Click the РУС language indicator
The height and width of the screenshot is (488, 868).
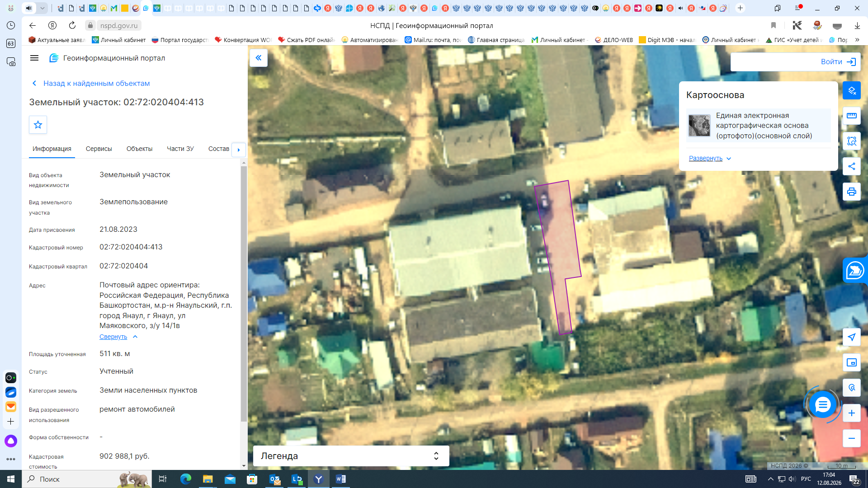(806, 479)
